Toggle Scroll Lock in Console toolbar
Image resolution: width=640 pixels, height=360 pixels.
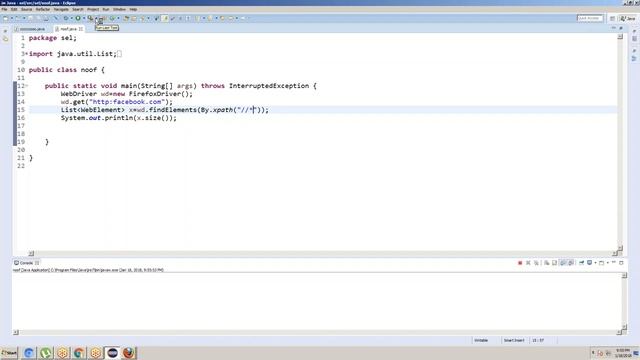point(555,263)
